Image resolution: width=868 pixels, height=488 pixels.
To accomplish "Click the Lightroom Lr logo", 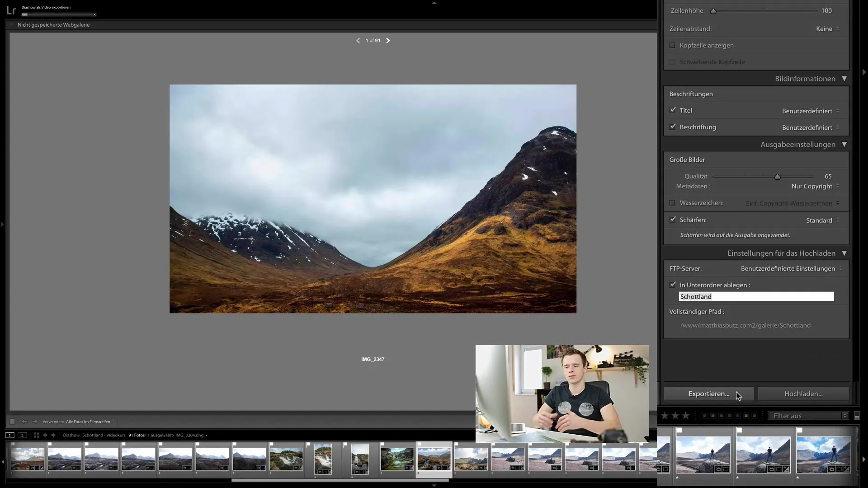I will coord(11,10).
